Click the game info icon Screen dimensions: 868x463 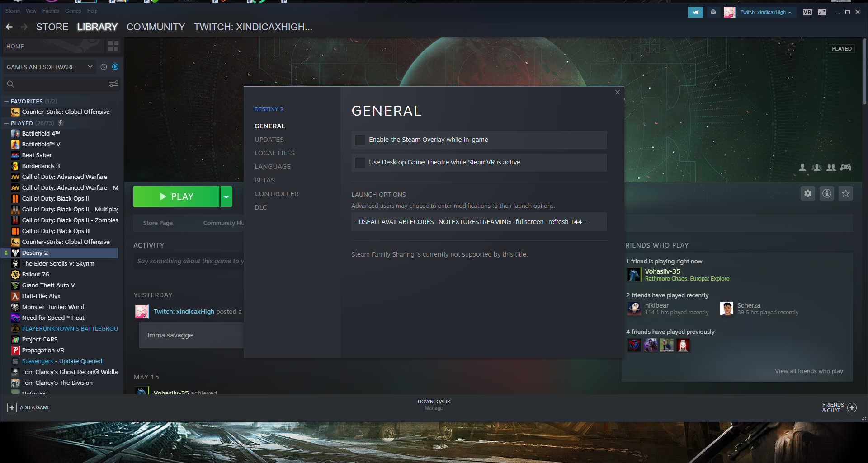tap(827, 194)
